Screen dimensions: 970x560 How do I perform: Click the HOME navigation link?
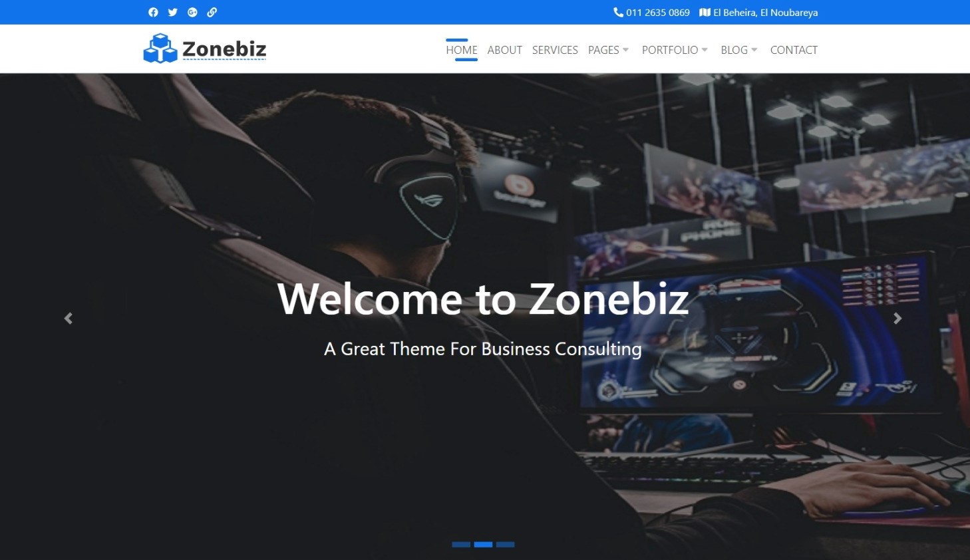point(462,50)
